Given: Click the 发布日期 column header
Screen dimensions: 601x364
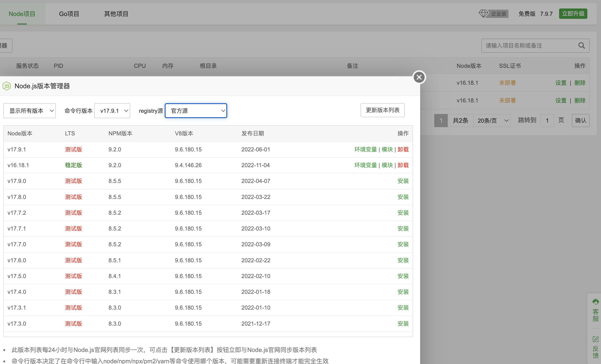Looking at the screenshot, I should coord(252,133).
